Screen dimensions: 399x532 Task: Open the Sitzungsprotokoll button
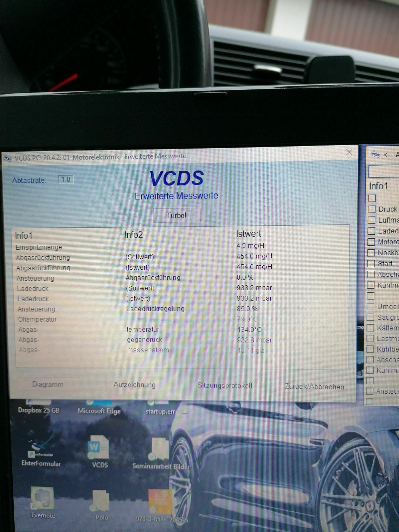(x=225, y=385)
